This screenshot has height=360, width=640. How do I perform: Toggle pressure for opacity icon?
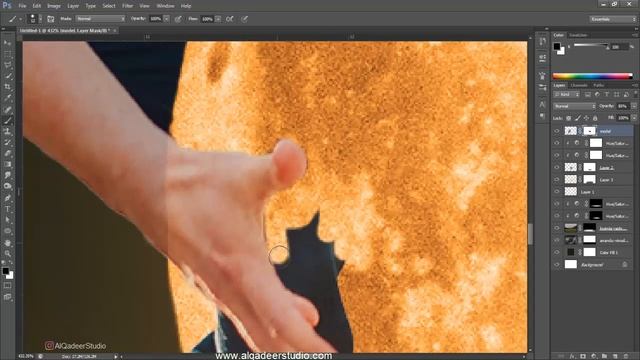[178, 19]
